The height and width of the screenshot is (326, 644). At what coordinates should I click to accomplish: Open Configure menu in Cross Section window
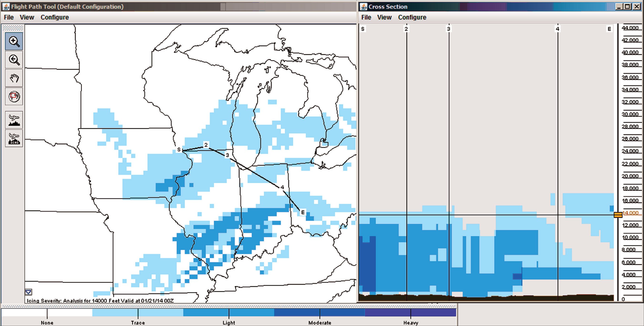click(x=412, y=17)
